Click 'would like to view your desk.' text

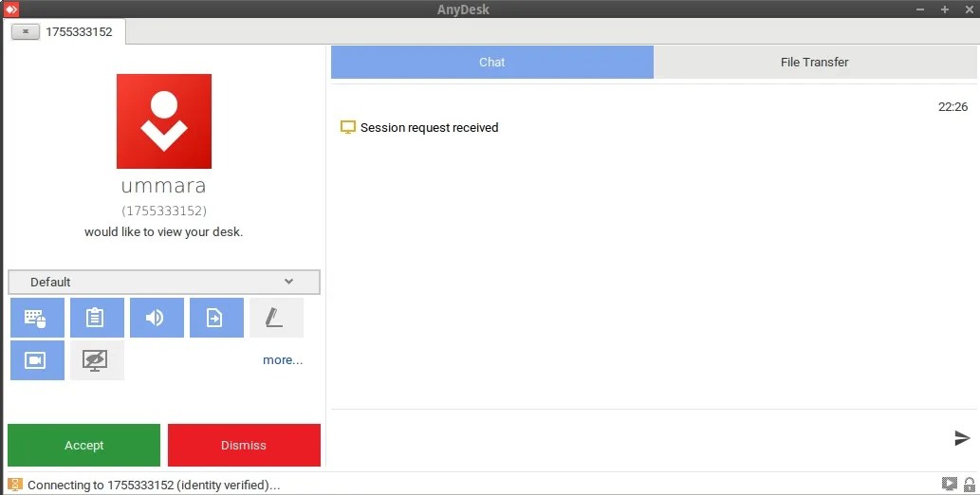(x=164, y=232)
